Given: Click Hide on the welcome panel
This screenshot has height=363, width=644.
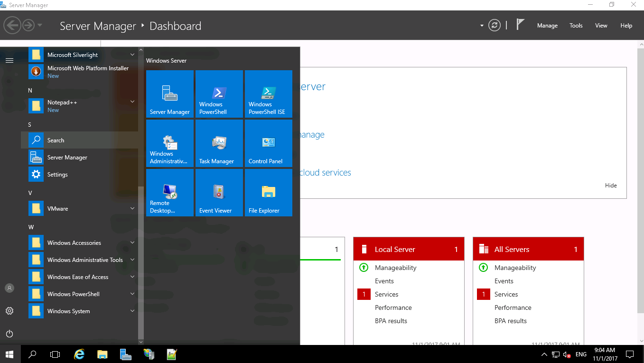Looking at the screenshot, I should coord(610,186).
